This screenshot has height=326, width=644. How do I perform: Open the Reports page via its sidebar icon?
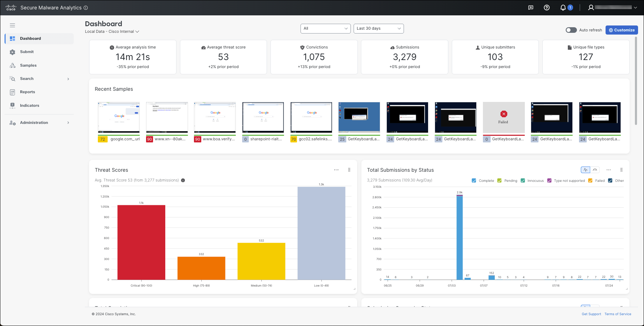coord(27,92)
